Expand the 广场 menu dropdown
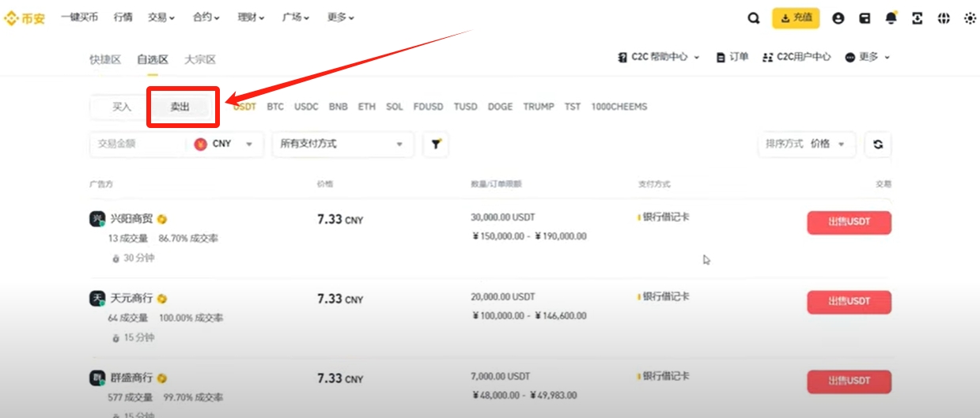Screen dimensions: 980x418 pos(296,17)
